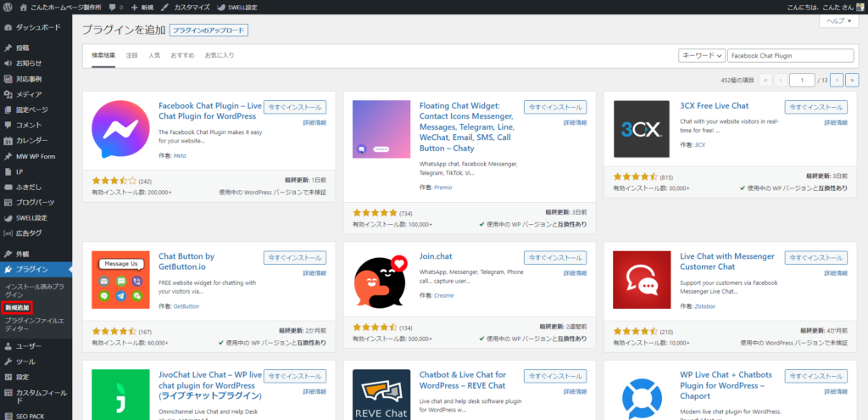Open メディア library in sidebar
The height and width of the screenshot is (420, 868).
(x=36, y=95)
